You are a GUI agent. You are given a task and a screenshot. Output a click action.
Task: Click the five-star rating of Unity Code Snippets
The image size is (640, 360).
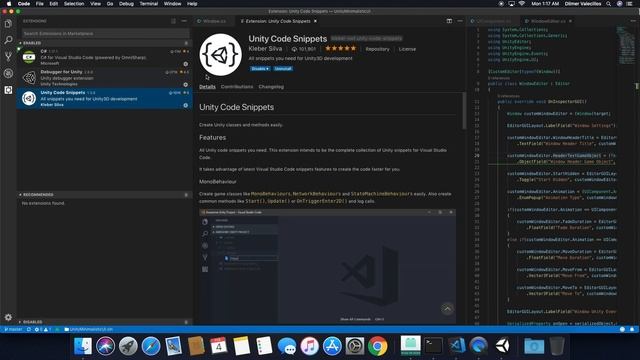coord(340,49)
